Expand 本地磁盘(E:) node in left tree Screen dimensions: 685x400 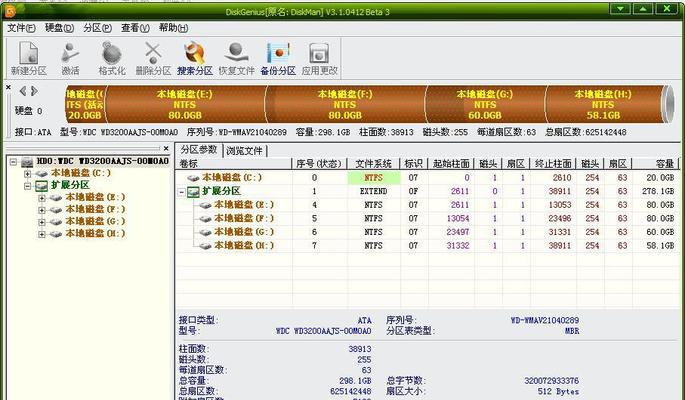tap(42, 198)
